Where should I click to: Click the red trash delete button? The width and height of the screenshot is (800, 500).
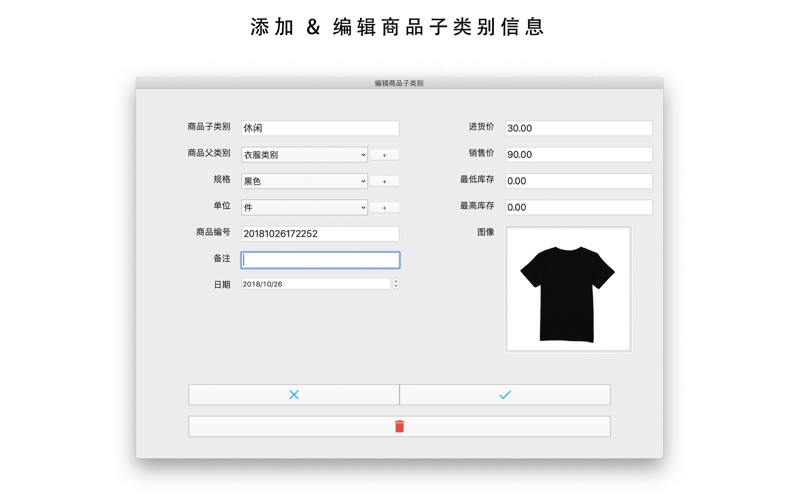pyautogui.click(x=399, y=426)
